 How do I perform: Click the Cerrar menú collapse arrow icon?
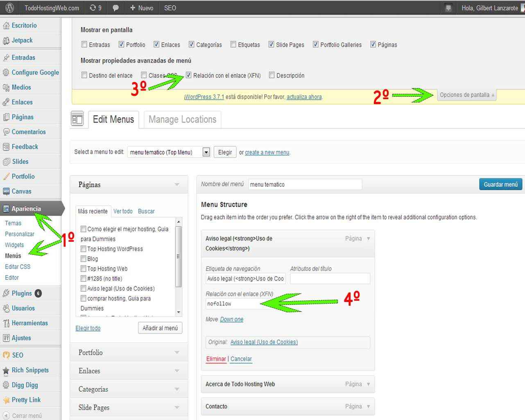(6, 415)
